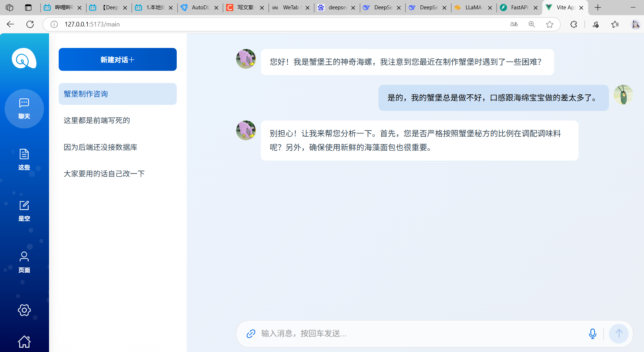
Task: Click the attachment link icon in message box
Action: (x=251, y=334)
